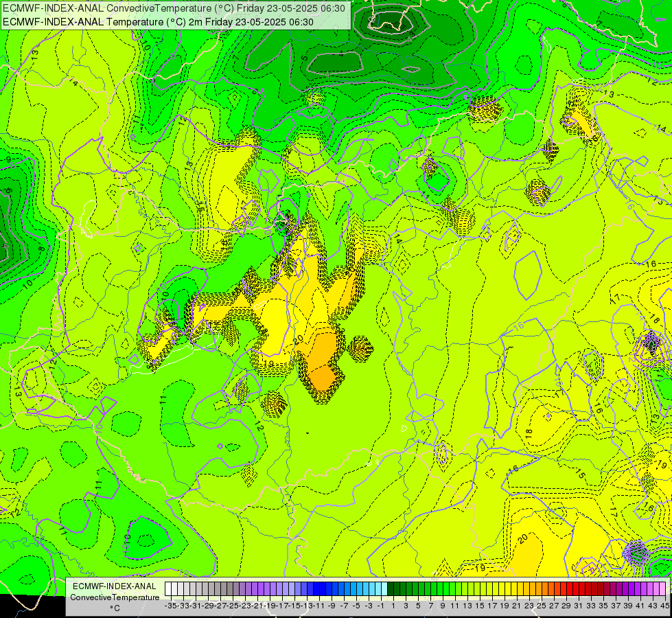Click the ConvectiveTemperature label in the legend
Image resolution: width=672 pixels, height=618 pixels.
point(115,597)
